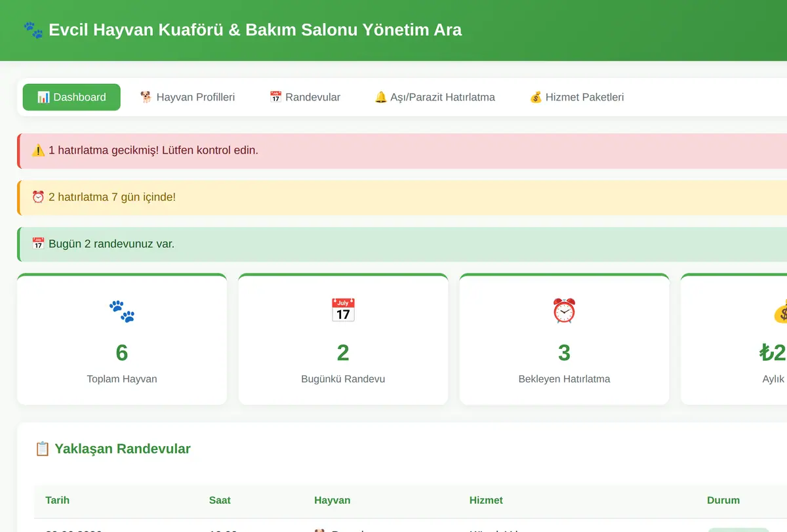This screenshot has height=532, width=787.
Task: Click the Hayvan column header
Action: [x=333, y=501]
